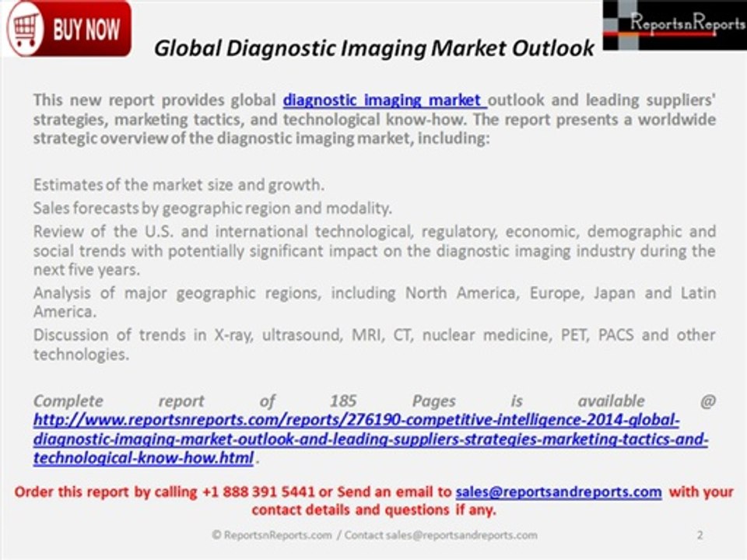Click 'Estimates of the market size and growth.'

(x=179, y=185)
